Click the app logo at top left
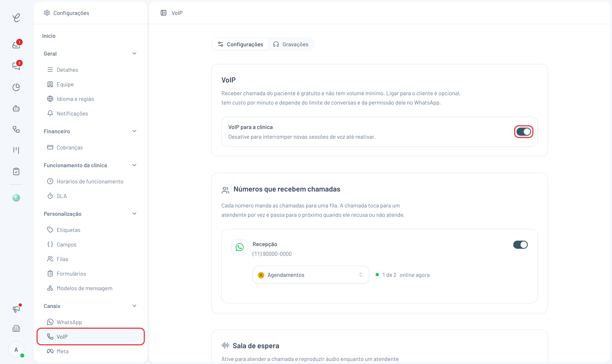Screen dimensions: 612x364 [x=16, y=18]
